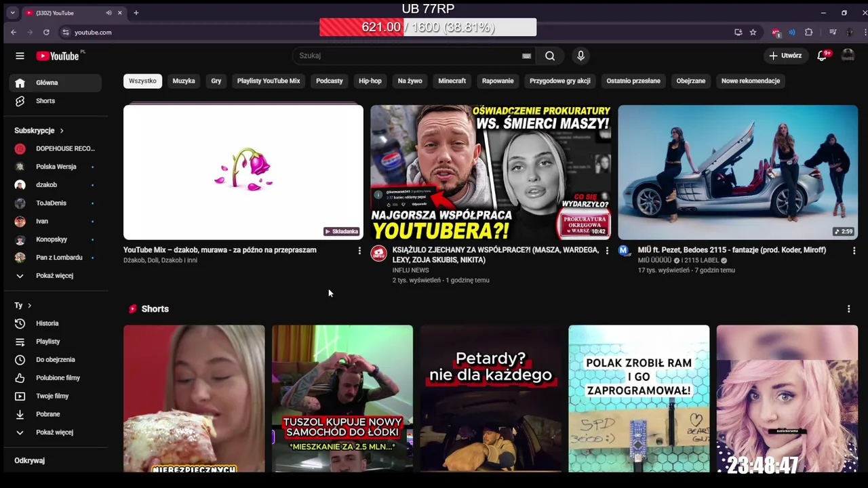Screen dimensions: 868x488
Task: Open options menu for YouTube Mix video
Action: [359, 251]
